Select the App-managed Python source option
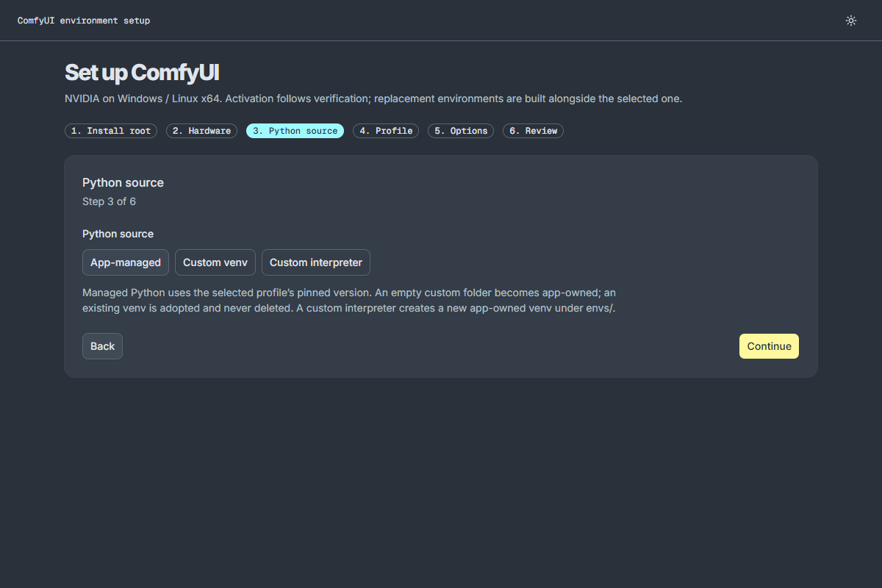The height and width of the screenshot is (588, 882). [x=126, y=262]
